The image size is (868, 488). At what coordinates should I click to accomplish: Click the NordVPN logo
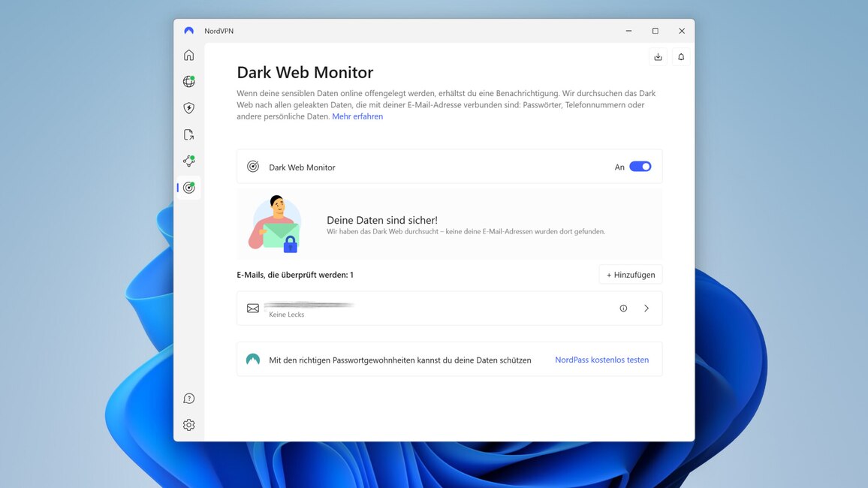[188, 31]
